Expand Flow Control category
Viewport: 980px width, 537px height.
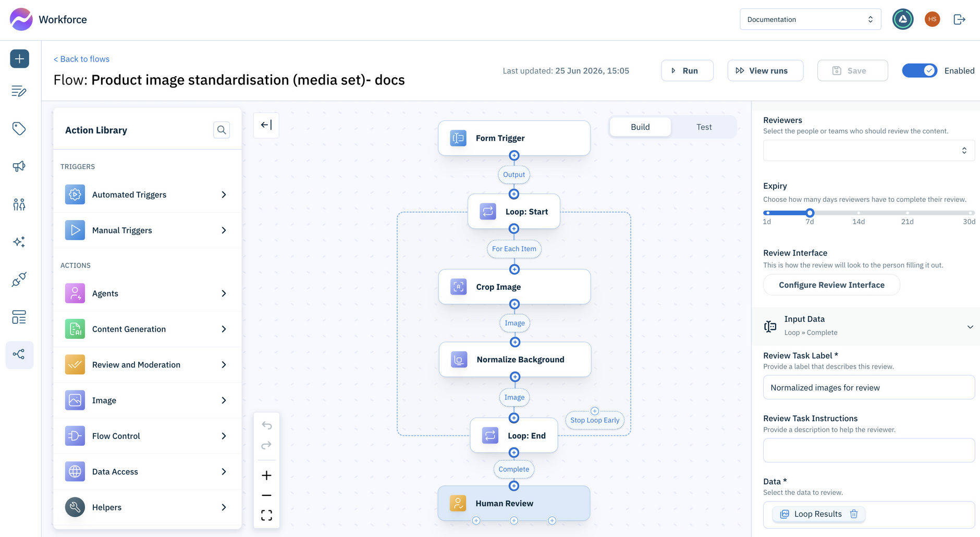pyautogui.click(x=148, y=436)
